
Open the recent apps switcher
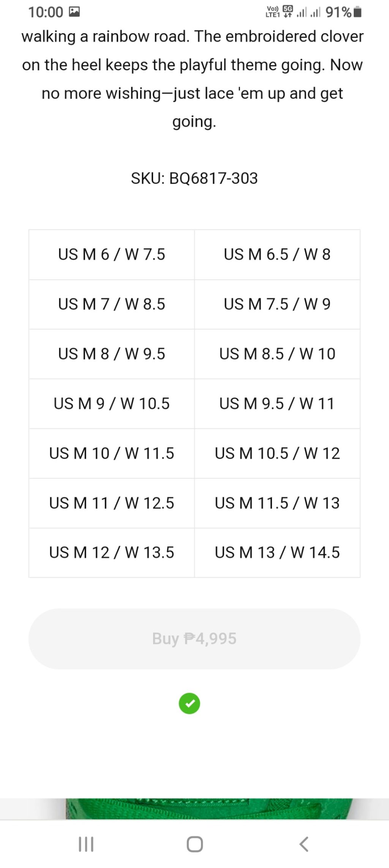[x=86, y=844]
